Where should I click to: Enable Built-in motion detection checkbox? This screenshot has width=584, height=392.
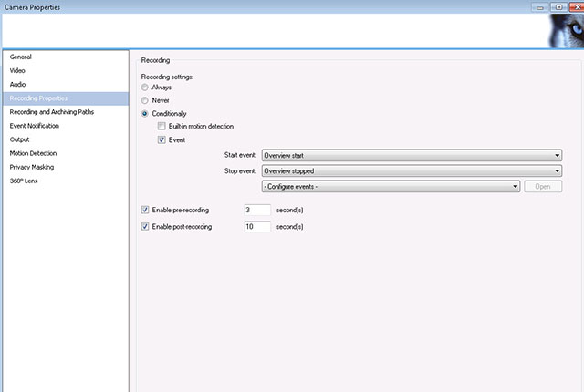point(162,125)
